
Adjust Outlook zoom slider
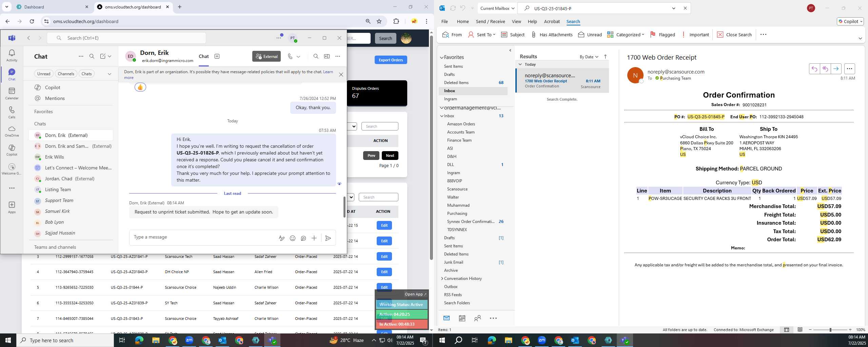[830, 330]
